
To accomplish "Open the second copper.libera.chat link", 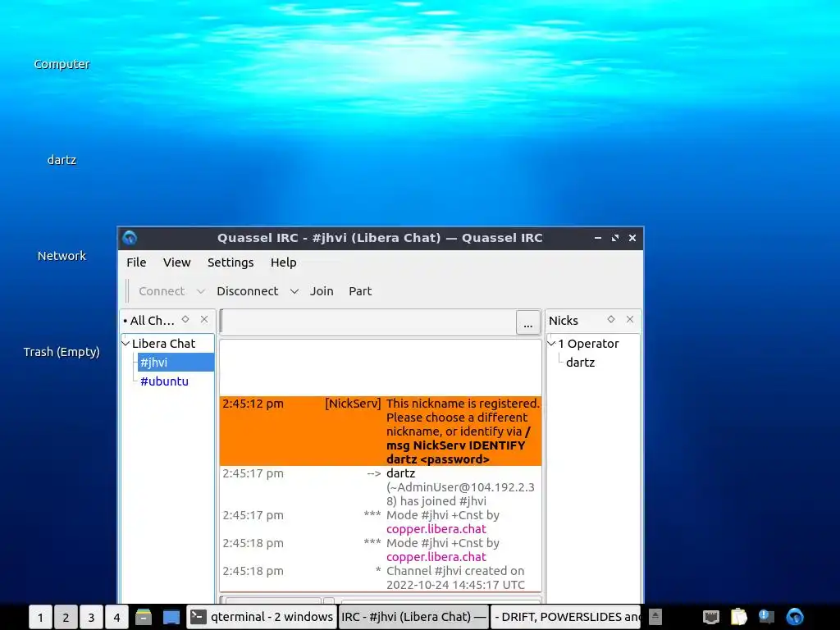I will click(436, 557).
